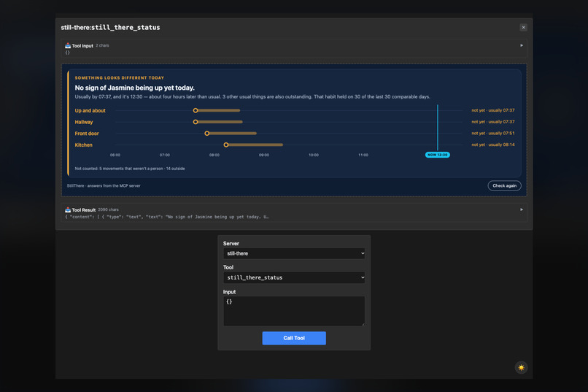Click the 10:00 axis time label
The width and height of the screenshot is (588, 392).
[x=314, y=155]
